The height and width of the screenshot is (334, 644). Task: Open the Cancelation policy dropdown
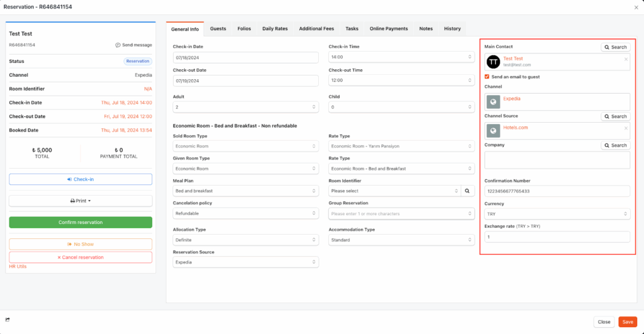[245, 214]
